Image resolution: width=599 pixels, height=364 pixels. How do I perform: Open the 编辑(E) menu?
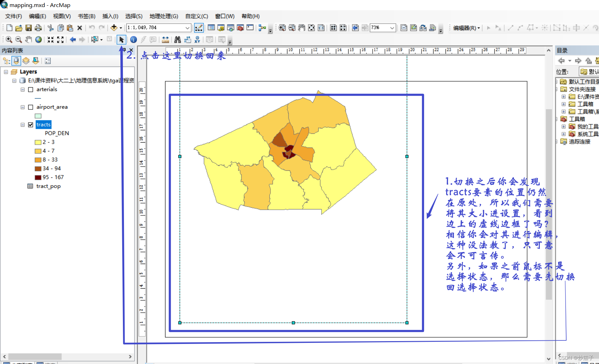[x=37, y=16]
